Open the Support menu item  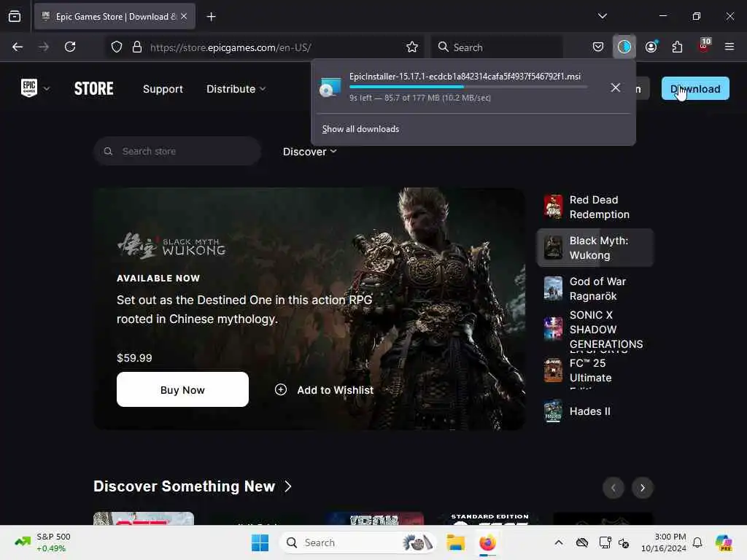(163, 89)
